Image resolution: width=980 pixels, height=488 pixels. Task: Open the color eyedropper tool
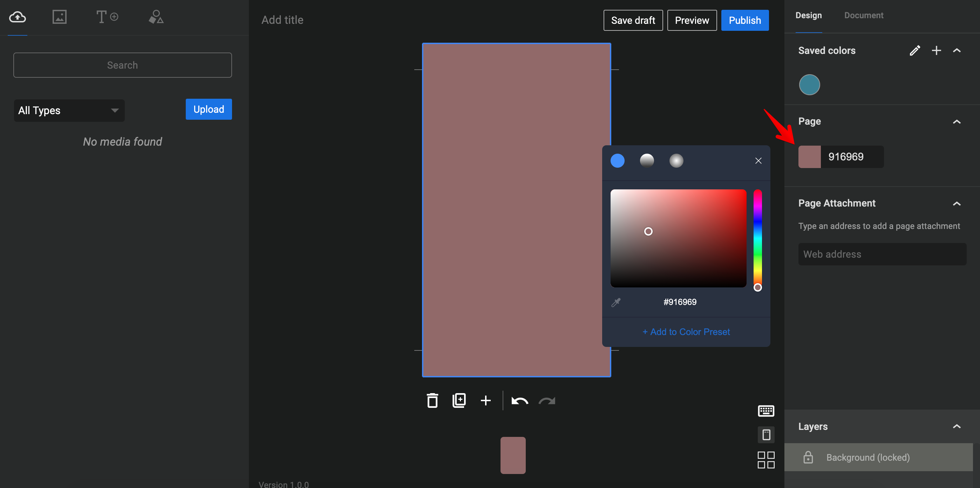pos(616,301)
